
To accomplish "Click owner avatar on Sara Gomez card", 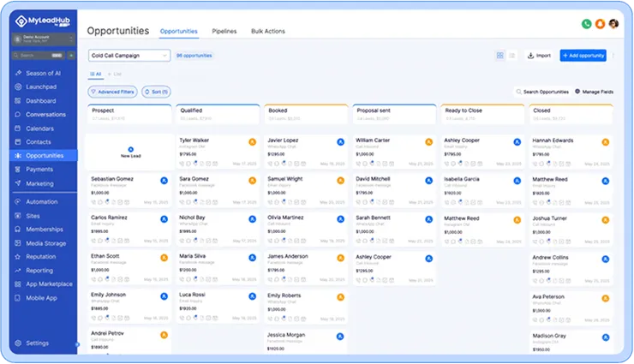I will 252,181.
